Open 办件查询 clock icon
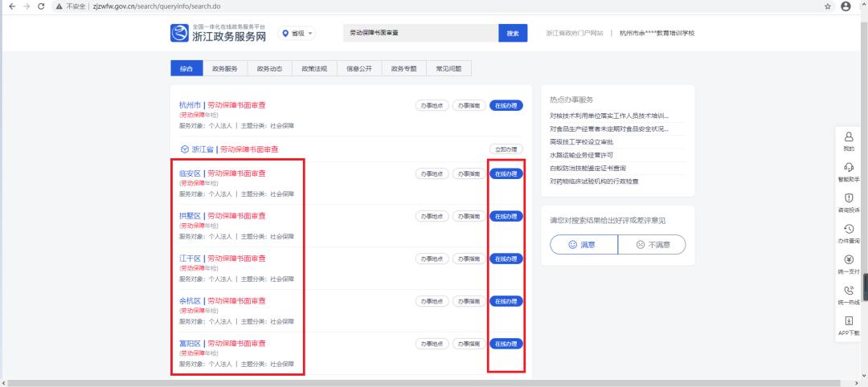Image resolution: width=868 pixels, height=387 pixels. tap(850, 228)
